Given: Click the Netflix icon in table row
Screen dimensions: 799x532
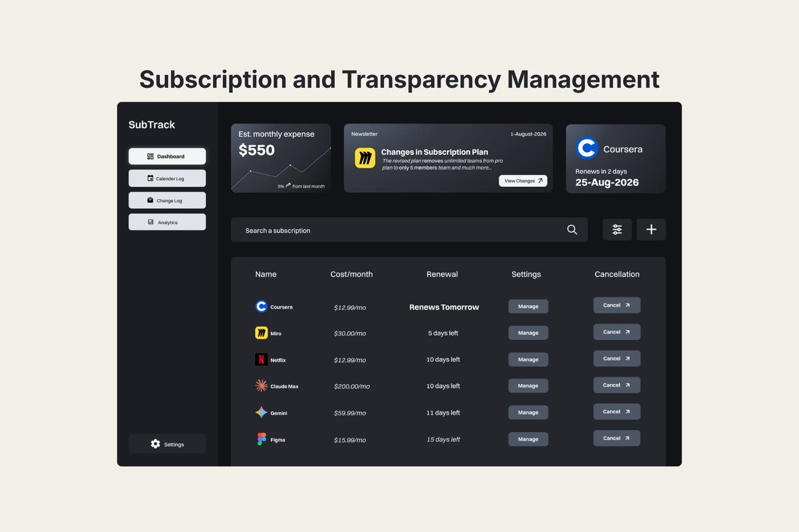Looking at the screenshot, I should click(261, 359).
